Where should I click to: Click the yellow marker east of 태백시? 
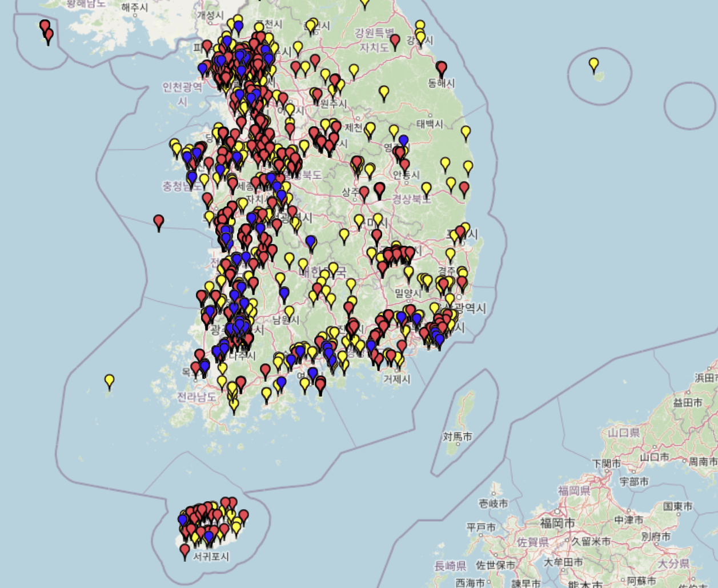click(x=466, y=133)
